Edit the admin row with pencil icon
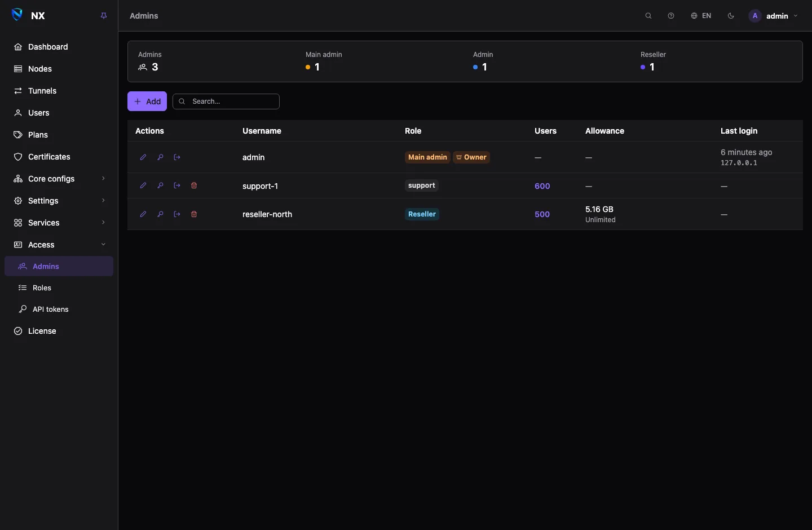Image resolution: width=812 pixels, height=530 pixels. [143, 157]
